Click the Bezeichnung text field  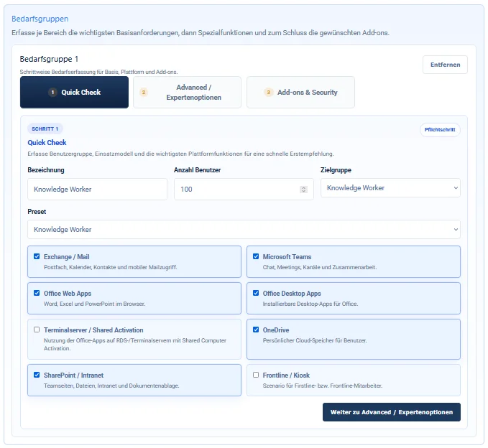[97, 190]
